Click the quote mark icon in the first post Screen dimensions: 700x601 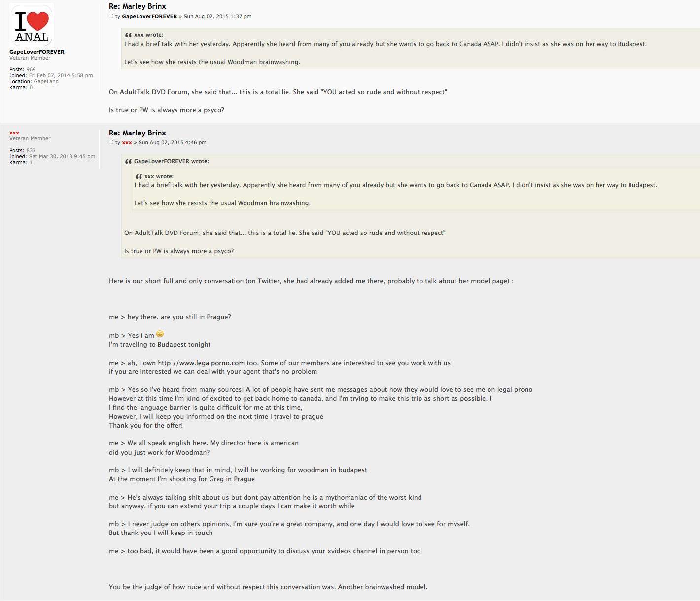coord(128,35)
